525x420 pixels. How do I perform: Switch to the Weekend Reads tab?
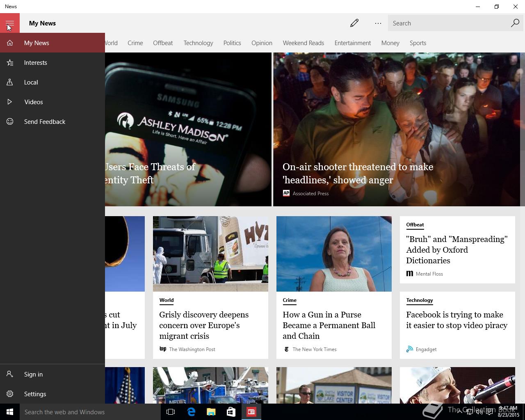pyautogui.click(x=303, y=43)
